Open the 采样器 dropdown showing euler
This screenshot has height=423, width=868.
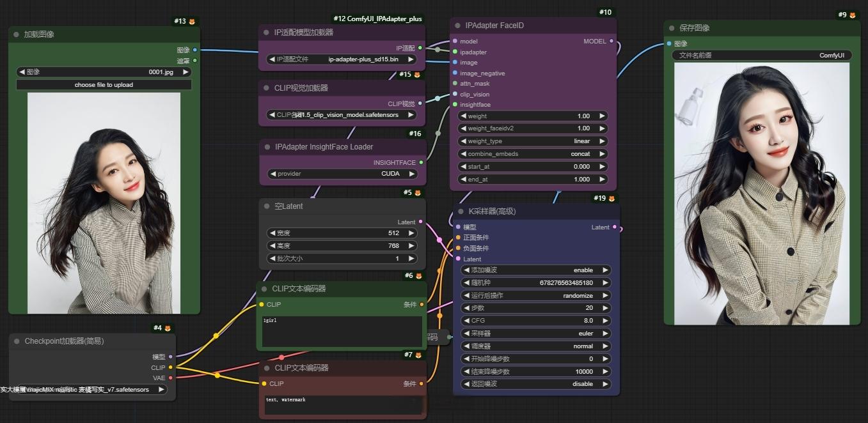click(x=535, y=333)
